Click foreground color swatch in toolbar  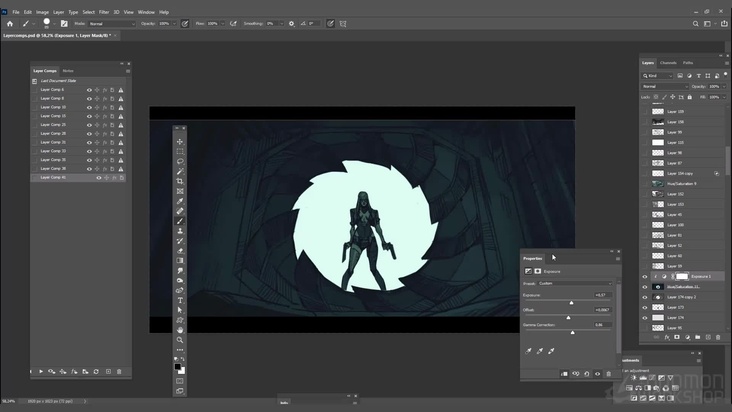[177, 367]
